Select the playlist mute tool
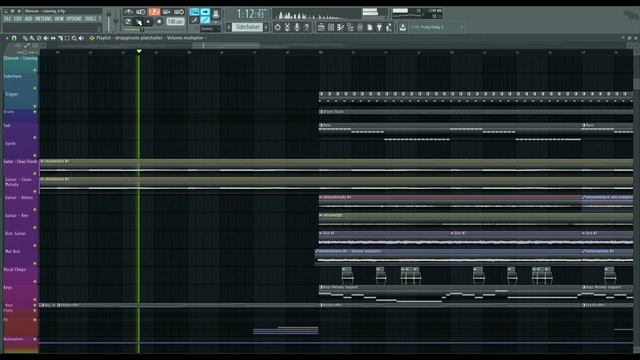 (x=46, y=38)
